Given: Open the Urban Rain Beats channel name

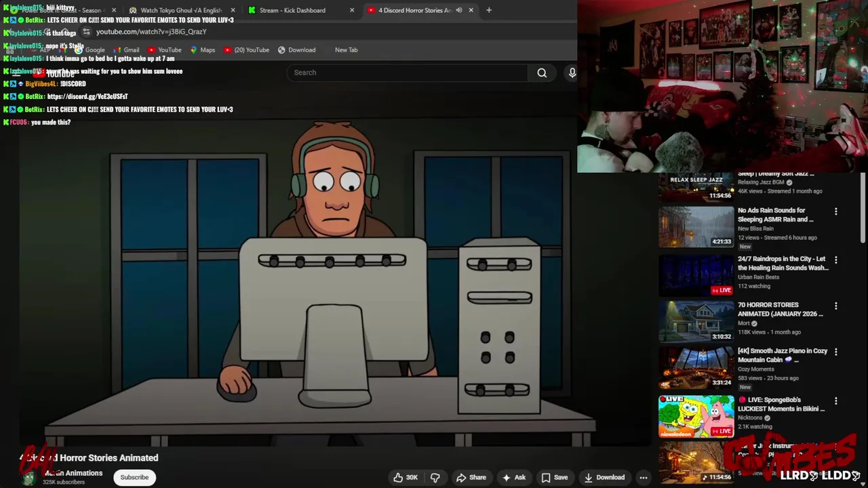Looking at the screenshot, I should (x=758, y=277).
